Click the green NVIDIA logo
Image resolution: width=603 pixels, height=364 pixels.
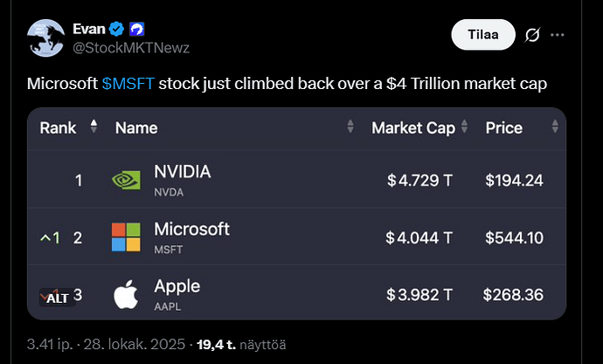126,180
